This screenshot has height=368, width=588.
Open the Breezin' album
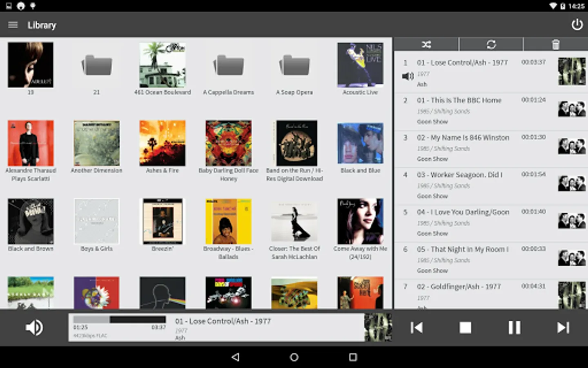(163, 221)
